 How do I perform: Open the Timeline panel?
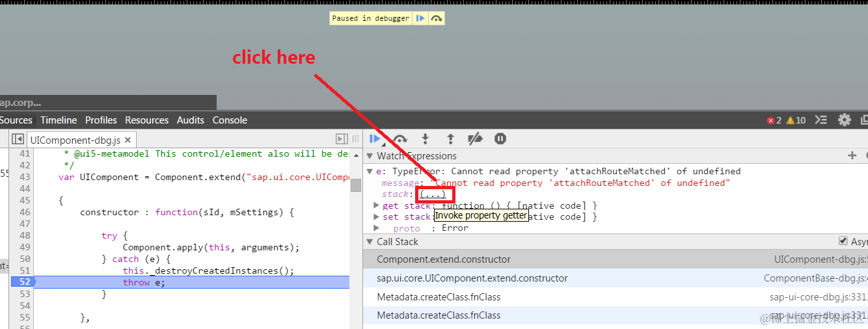tap(59, 120)
